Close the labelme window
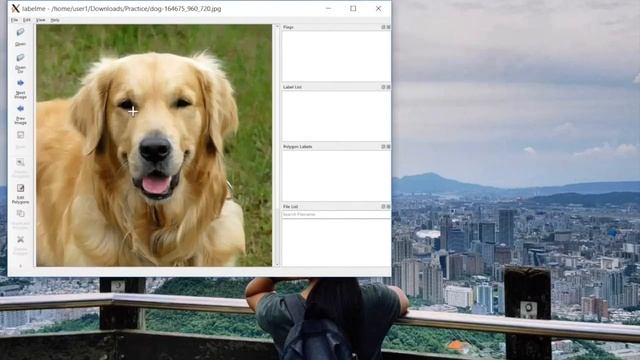Viewport: 640px width, 360px height. [378, 9]
